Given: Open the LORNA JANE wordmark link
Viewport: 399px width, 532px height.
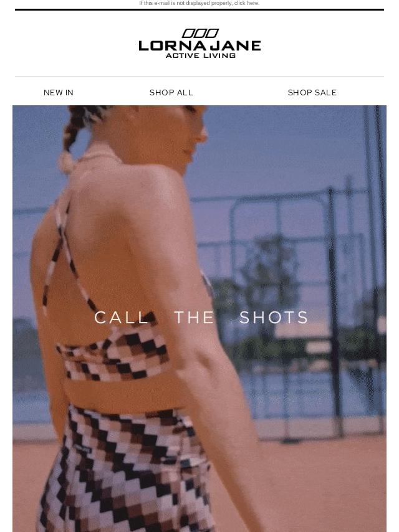Looking at the screenshot, I should 199,46.
